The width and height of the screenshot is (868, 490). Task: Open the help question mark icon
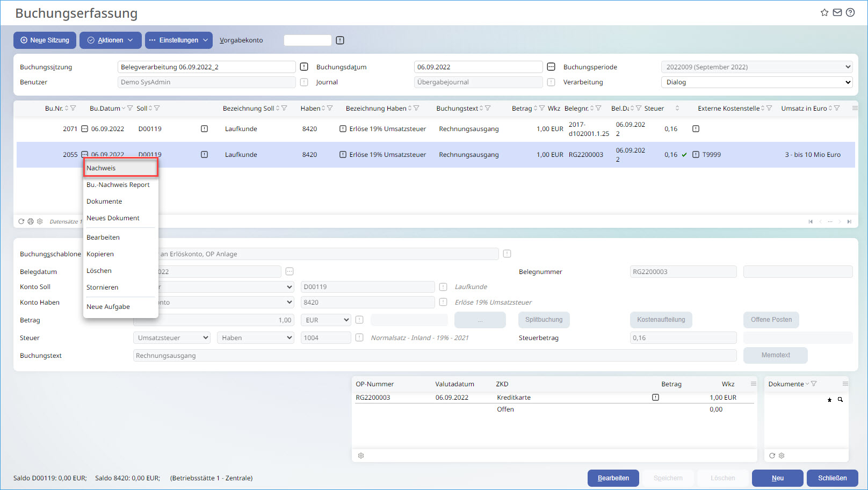[x=850, y=12]
